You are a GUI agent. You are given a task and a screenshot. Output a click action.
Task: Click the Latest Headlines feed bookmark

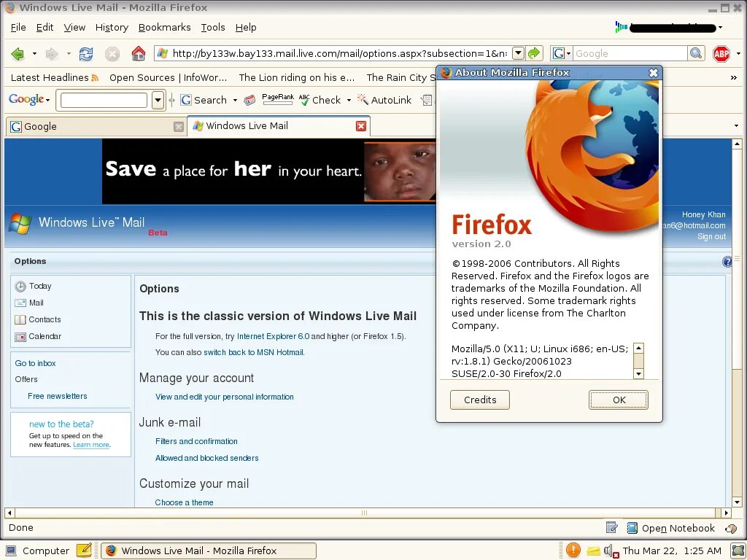pos(54,77)
